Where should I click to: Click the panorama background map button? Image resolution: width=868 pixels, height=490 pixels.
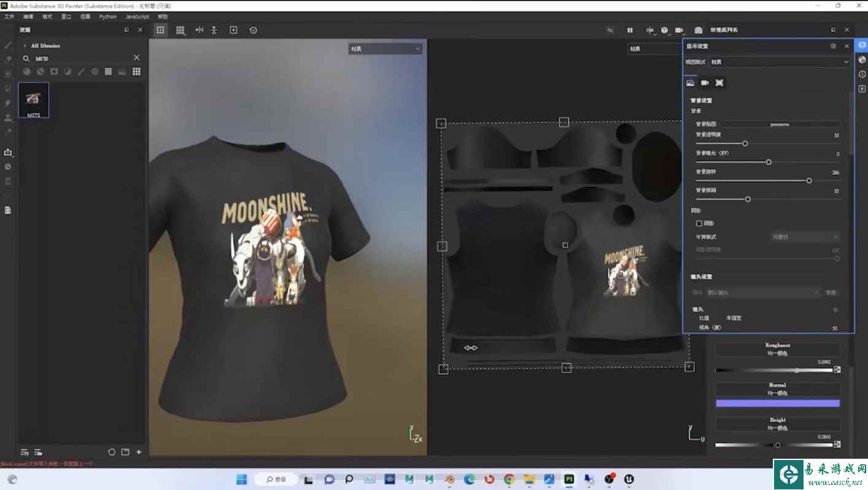coord(780,124)
